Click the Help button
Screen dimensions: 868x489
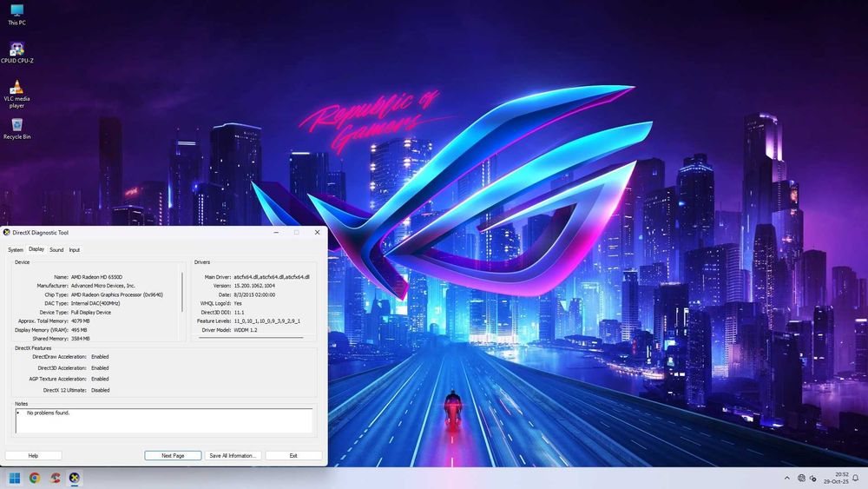(x=33, y=456)
